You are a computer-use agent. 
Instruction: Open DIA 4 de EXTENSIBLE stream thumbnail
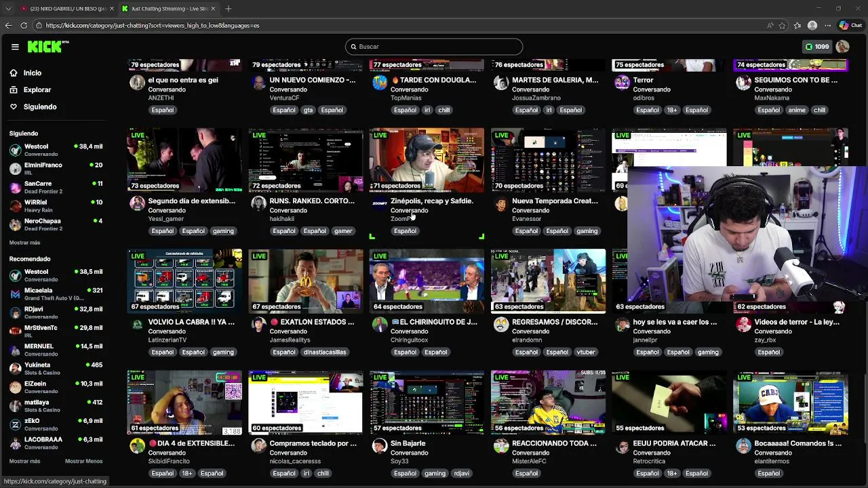pyautogui.click(x=184, y=403)
